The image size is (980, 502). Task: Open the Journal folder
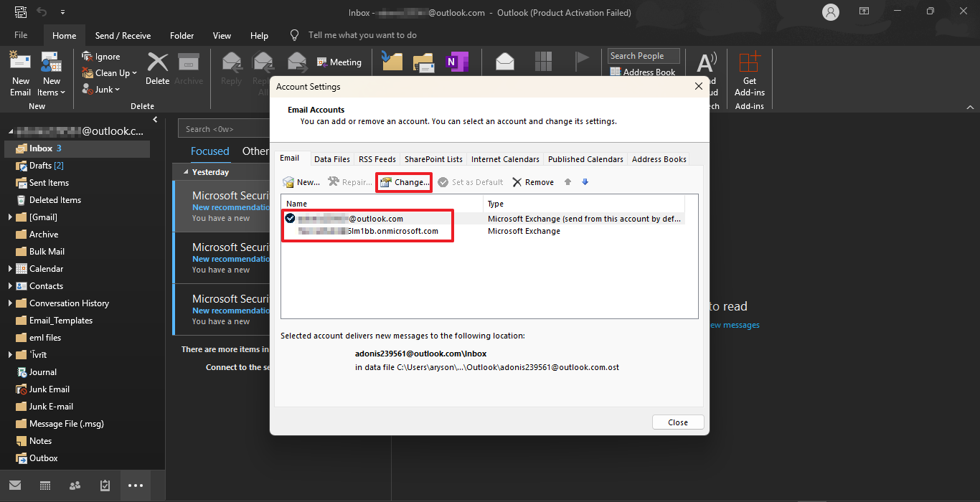click(77, 372)
